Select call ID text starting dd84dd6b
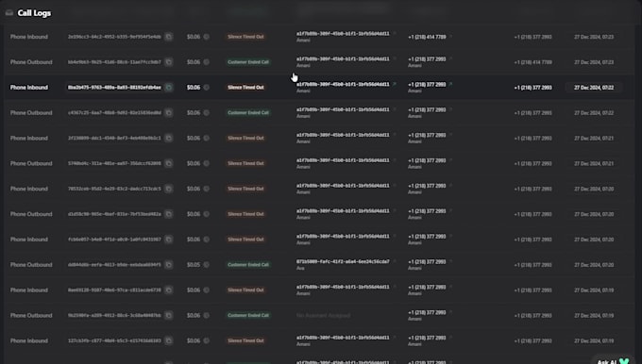The height and width of the screenshot is (364, 642). click(114, 265)
